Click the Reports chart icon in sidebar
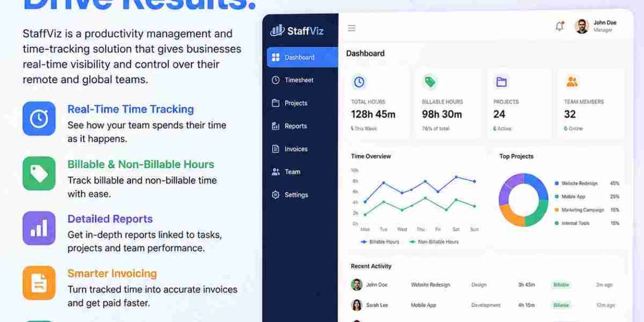Viewport: 644px width, 322px height. (276, 126)
